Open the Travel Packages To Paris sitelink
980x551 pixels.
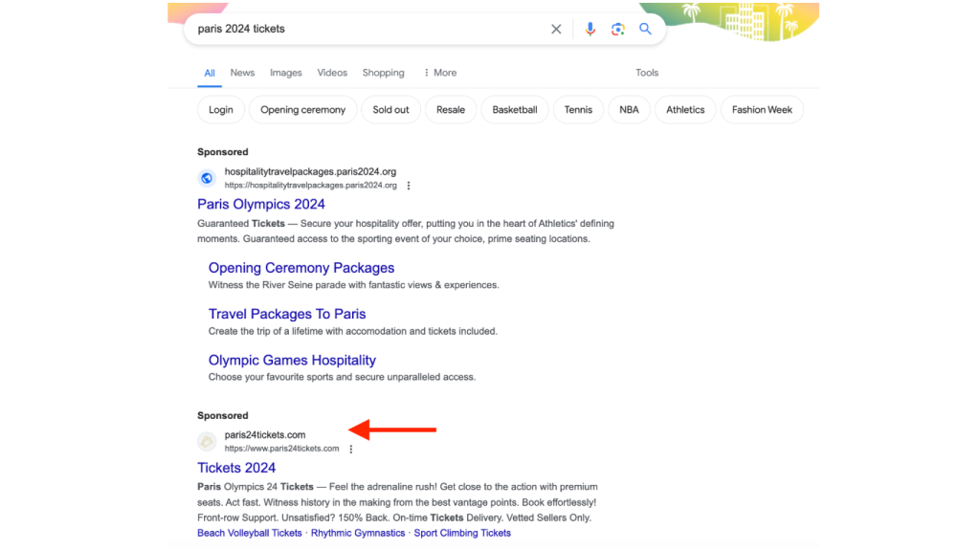tap(287, 314)
